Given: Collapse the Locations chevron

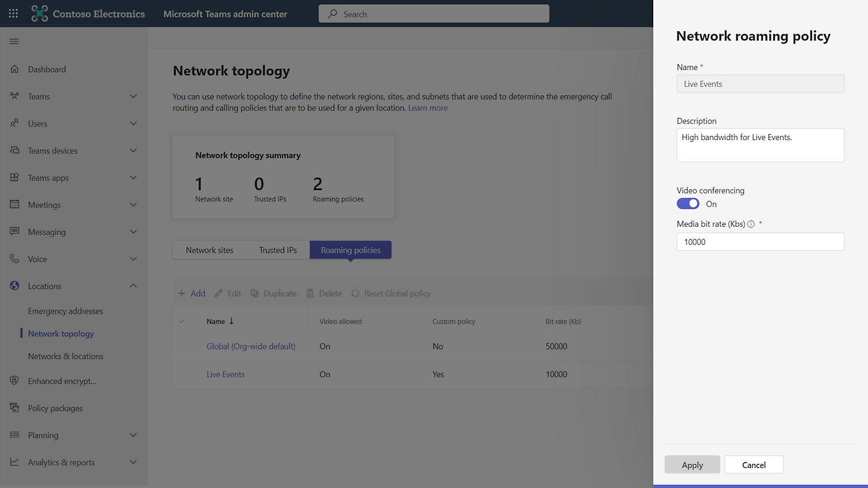Looking at the screenshot, I should (x=133, y=286).
